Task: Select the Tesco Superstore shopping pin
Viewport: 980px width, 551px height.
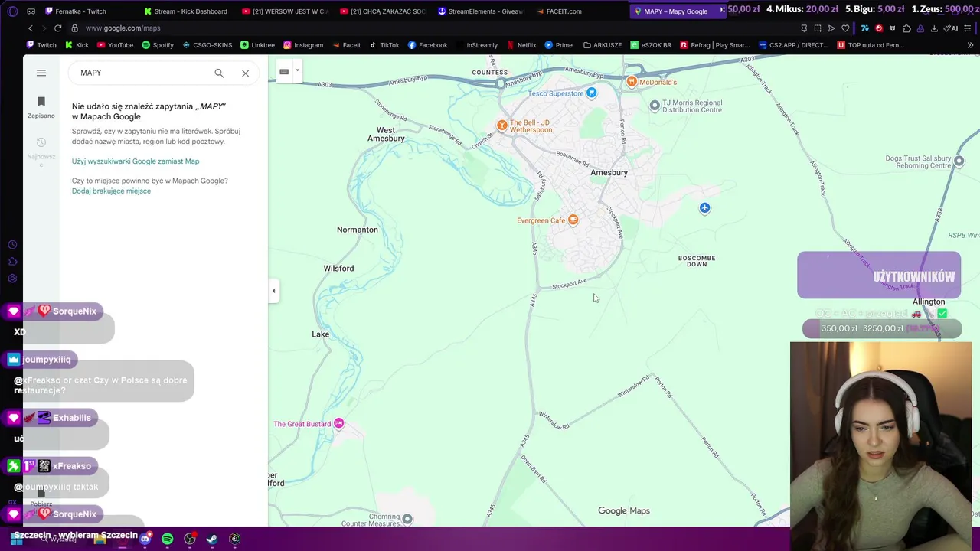Action: click(x=591, y=93)
